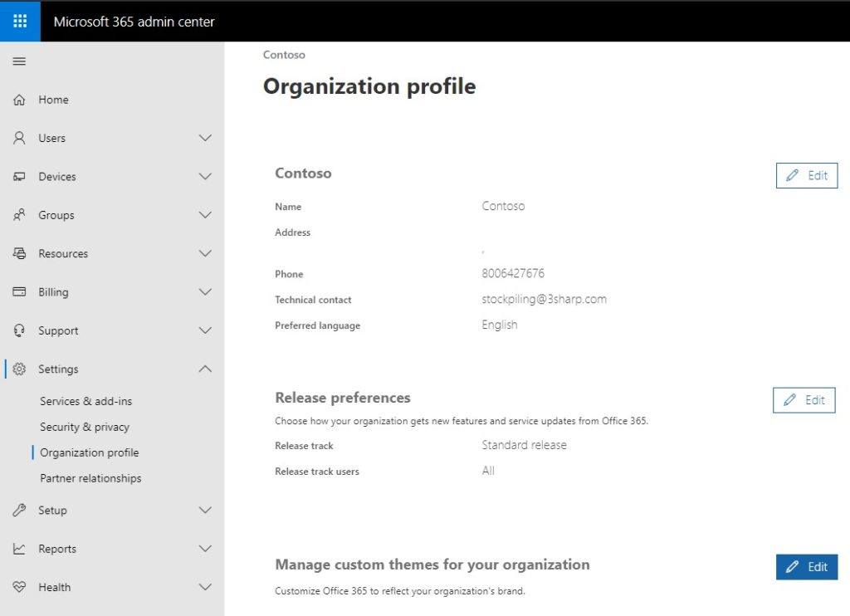Viewport: 850px width, 616px height.
Task: Select Organization profile in sidebar
Action: click(x=90, y=452)
